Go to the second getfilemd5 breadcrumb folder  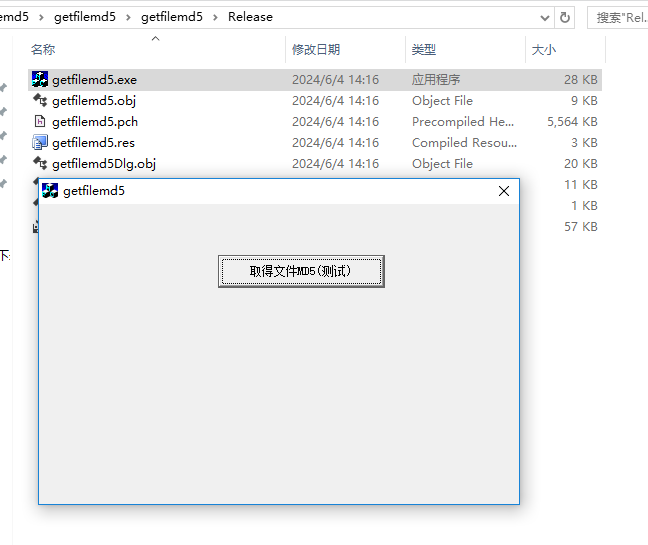[171, 17]
